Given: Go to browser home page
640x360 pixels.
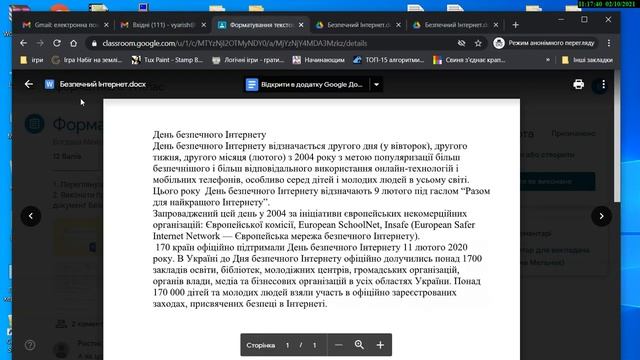Looking at the screenshot, I should [x=73, y=43].
